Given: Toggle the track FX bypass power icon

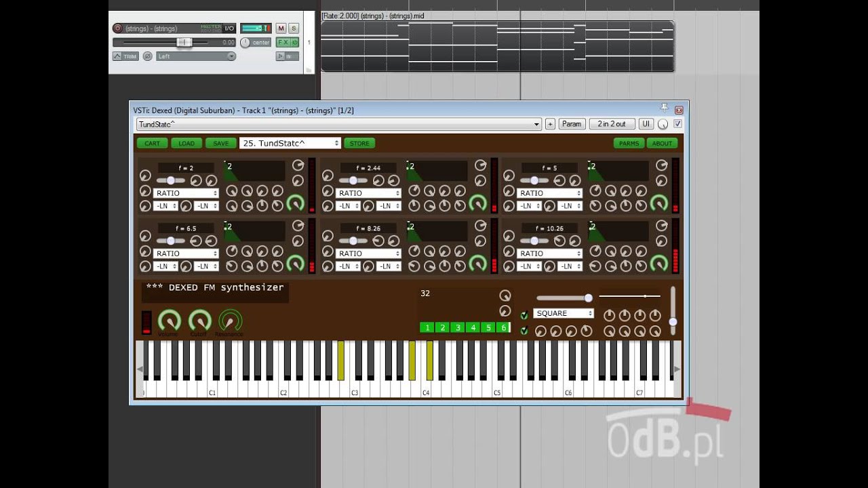Looking at the screenshot, I should pos(295,42).
